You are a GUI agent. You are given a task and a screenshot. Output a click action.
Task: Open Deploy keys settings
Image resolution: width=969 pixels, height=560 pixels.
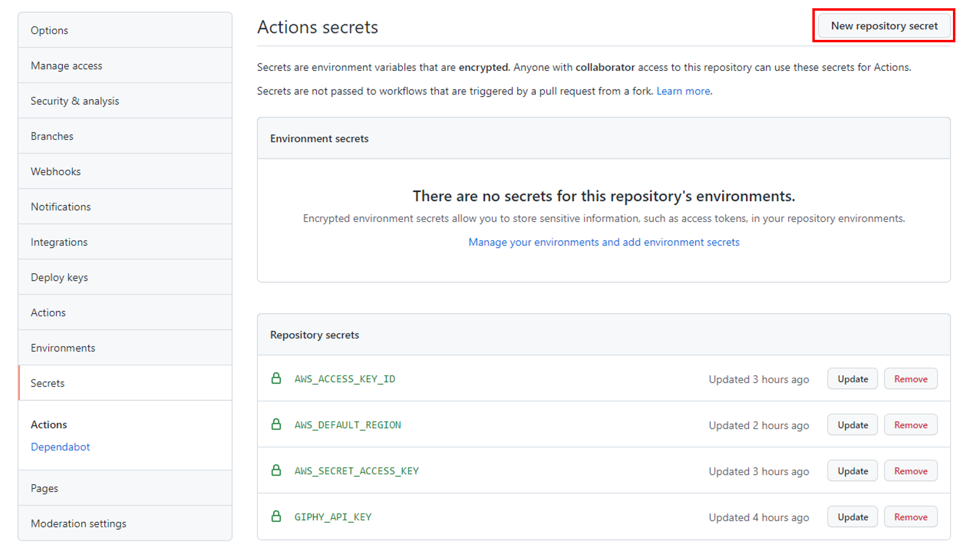point(59,277)
